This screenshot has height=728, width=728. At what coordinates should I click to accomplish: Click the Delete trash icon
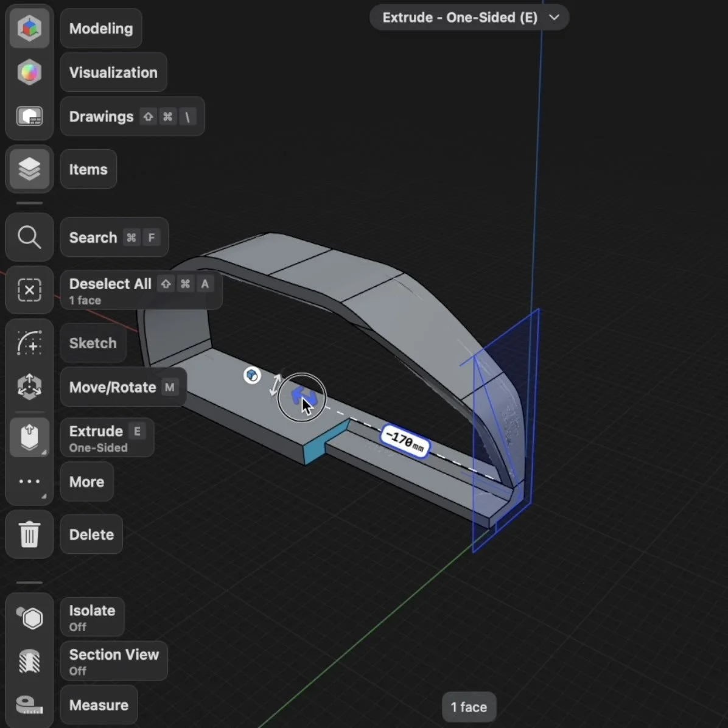[29, 534]
